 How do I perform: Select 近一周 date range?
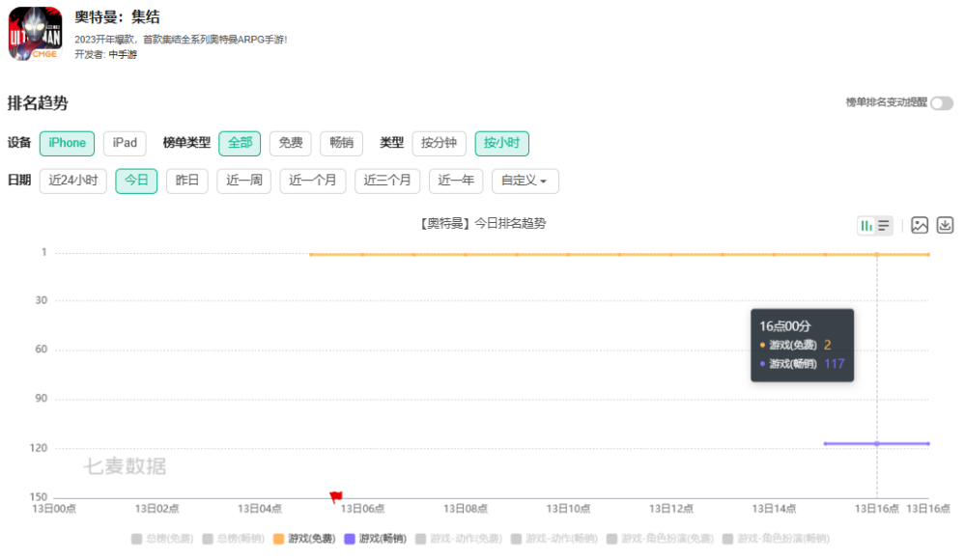[244, 181]
